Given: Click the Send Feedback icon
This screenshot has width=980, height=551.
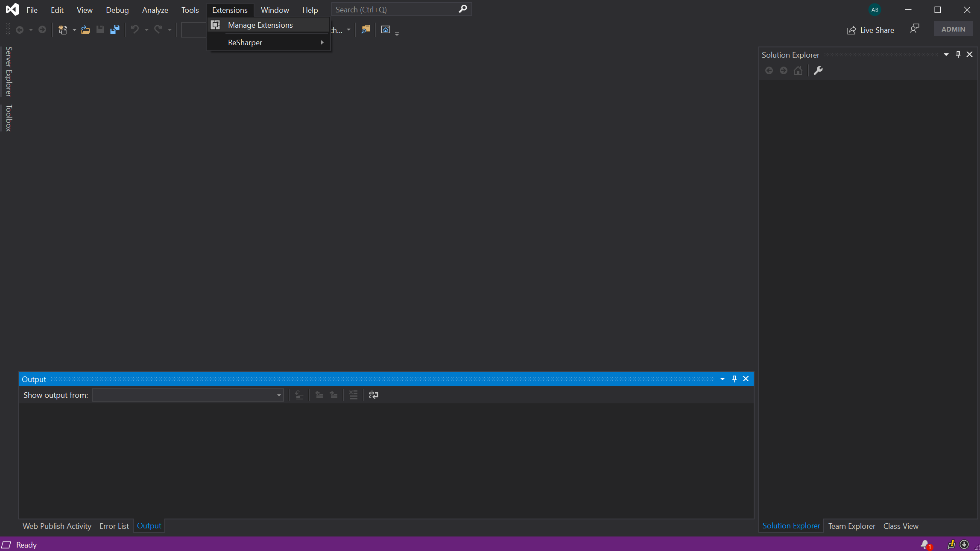Looking at the screenshot, I should tap(914, 29).
